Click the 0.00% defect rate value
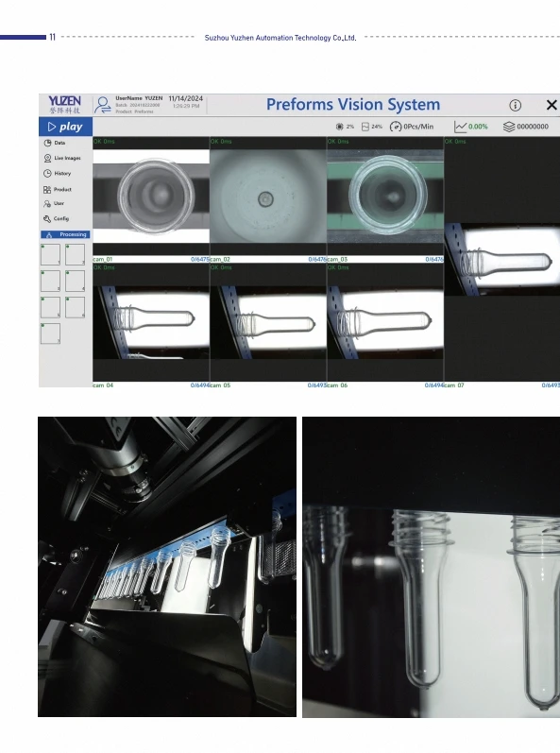This screenshot has height=753, width=560. point(478,127)
